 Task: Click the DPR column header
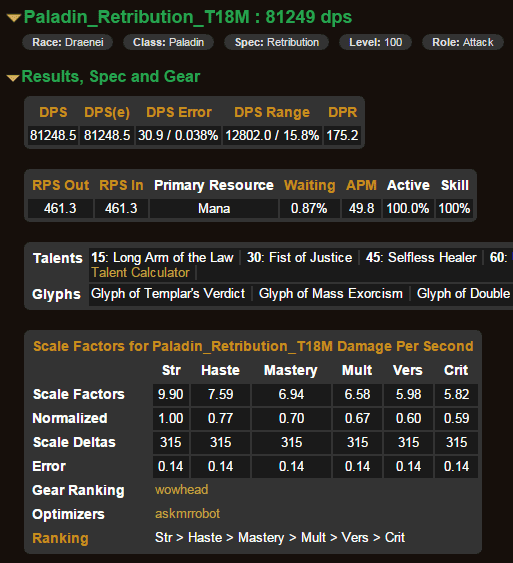[x=342, y=112]
